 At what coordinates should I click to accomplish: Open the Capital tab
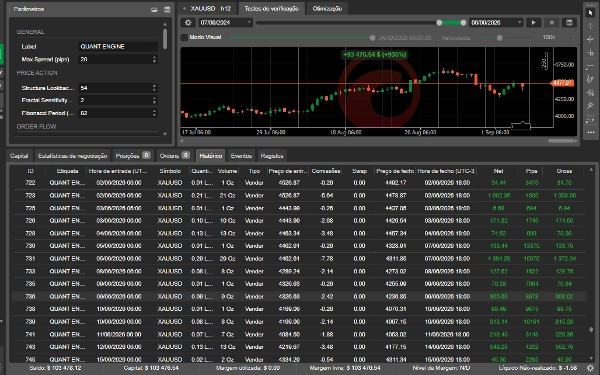tap(19, 156)
